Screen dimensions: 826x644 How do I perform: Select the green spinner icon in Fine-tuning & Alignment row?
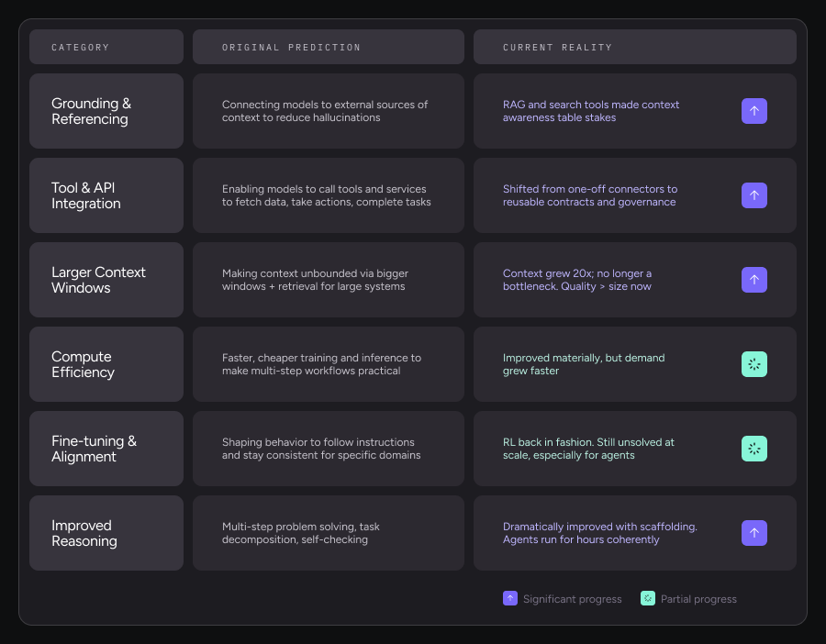(753, 449)
